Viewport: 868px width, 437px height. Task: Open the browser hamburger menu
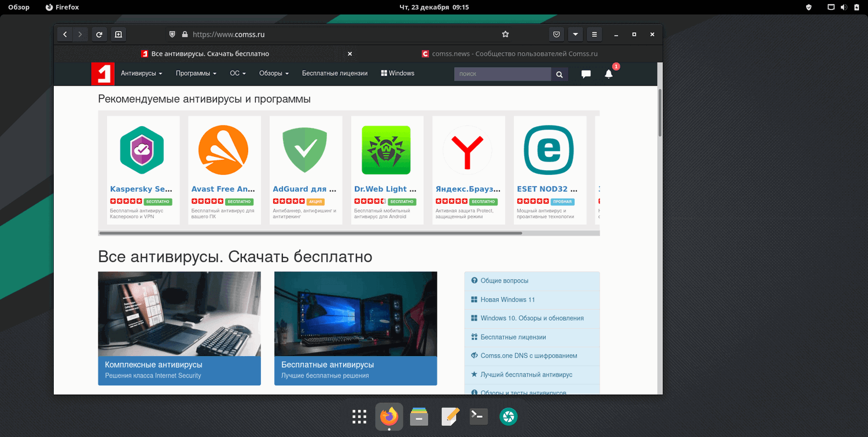tap(594, 35)
